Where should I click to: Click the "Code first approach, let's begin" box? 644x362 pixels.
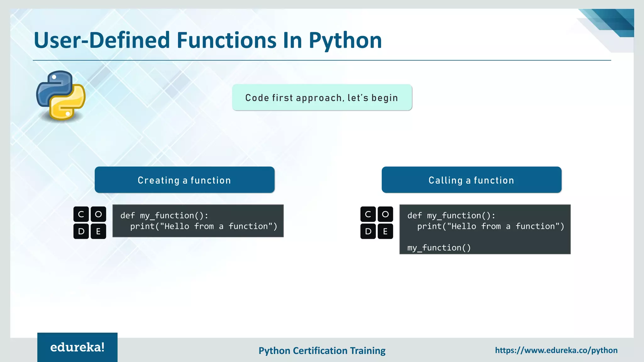tap(322, 97)
